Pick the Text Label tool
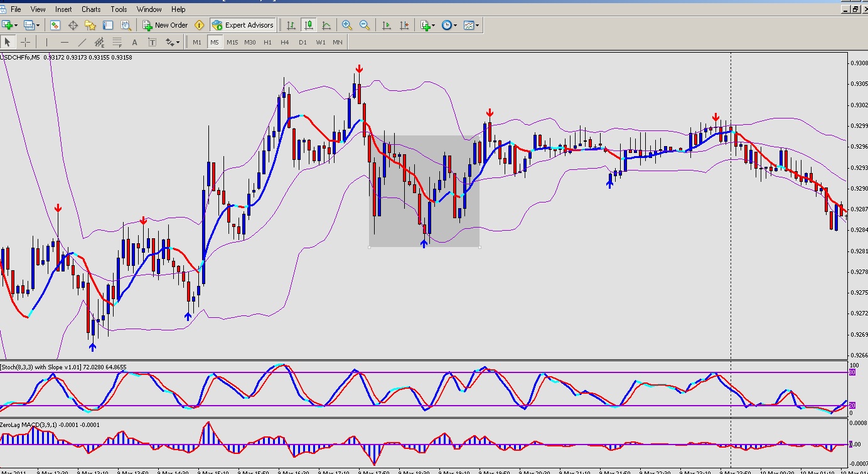 click(152, 43)
